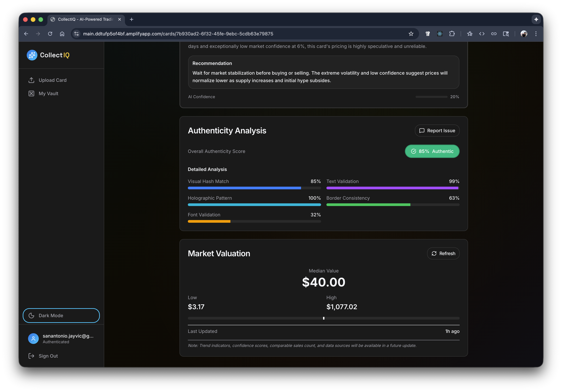Go back to the previous page
Screen dimensions: 562x392
click(26, 34)
